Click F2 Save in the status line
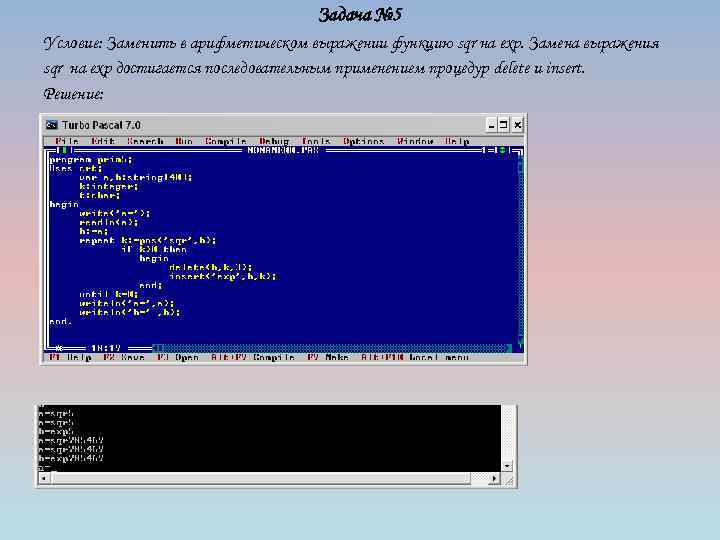 (x=124, y=357)
